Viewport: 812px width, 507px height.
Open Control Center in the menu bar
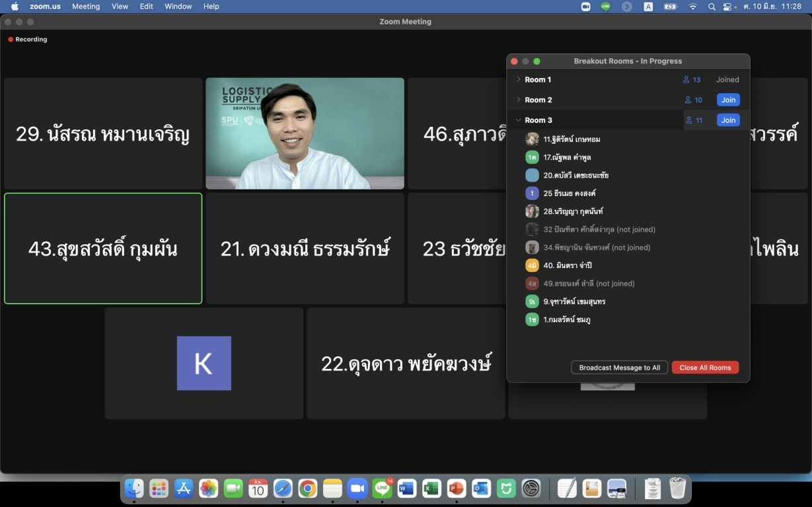click(x=728, y=7)
